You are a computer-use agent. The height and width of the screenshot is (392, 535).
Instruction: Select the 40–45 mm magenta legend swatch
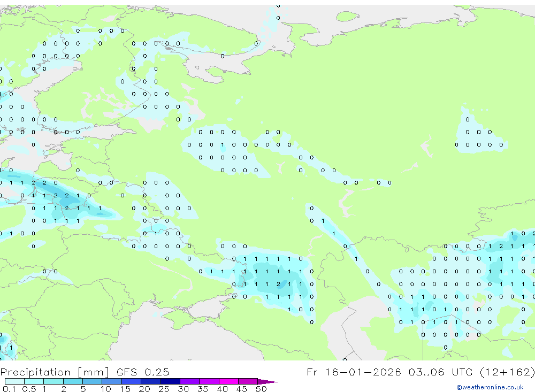point(228,381)
